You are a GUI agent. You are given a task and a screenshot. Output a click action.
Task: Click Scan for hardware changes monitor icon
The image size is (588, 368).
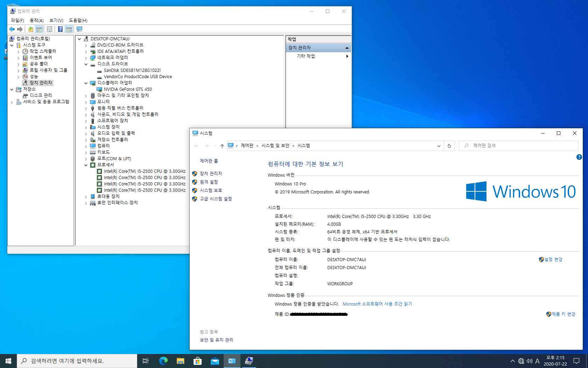coord(79,29)
